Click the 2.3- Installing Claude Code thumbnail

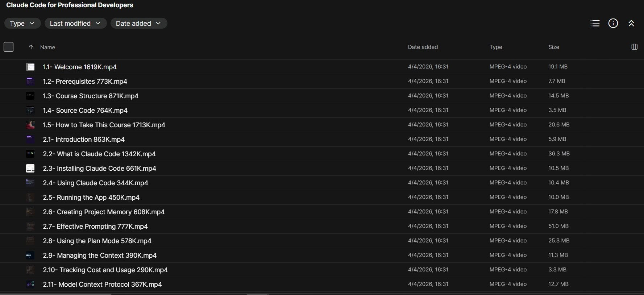[x=30, y=168]
